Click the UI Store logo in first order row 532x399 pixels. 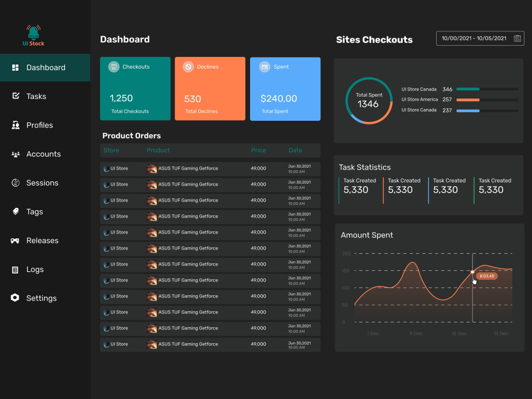click(106, 169)
